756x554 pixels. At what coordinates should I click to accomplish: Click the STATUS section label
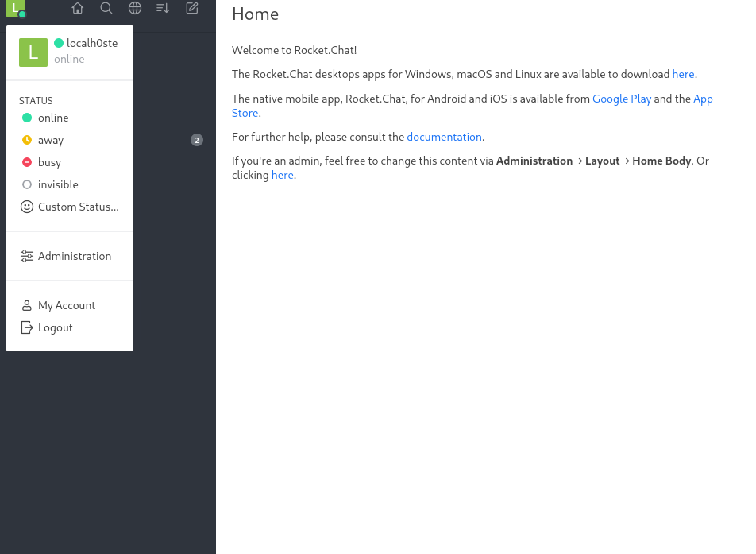pyautogui.click(x=36, y=100)
